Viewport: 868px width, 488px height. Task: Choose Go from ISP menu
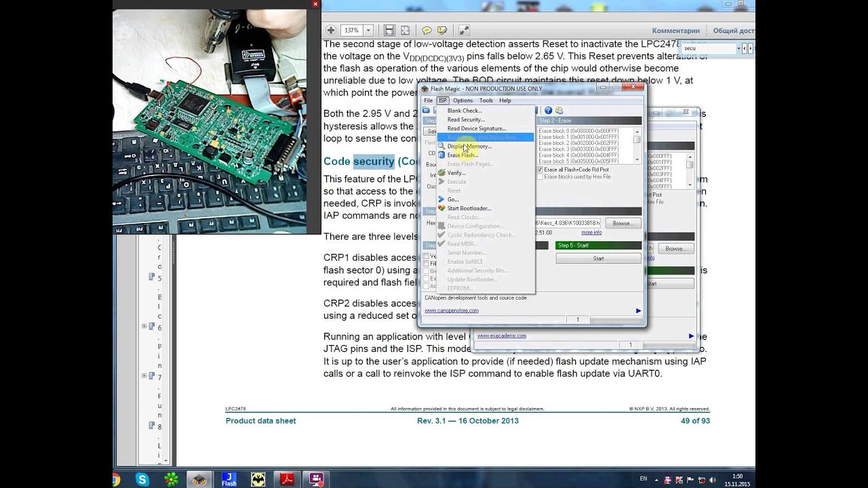pos(486,199)
